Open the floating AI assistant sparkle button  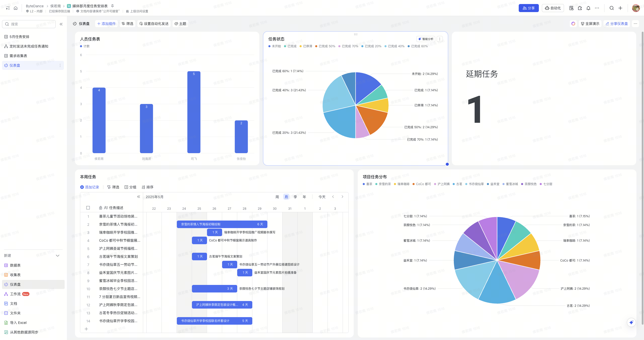pos(631,322)
